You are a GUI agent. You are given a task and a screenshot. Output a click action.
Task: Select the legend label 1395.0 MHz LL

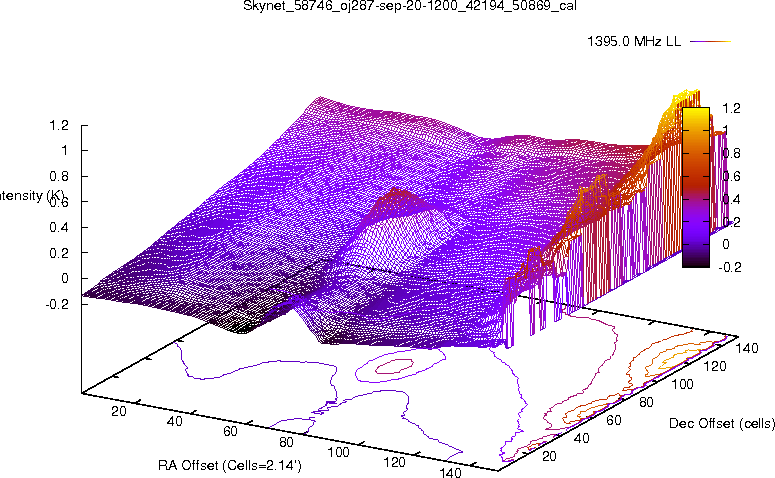[634, 42]
